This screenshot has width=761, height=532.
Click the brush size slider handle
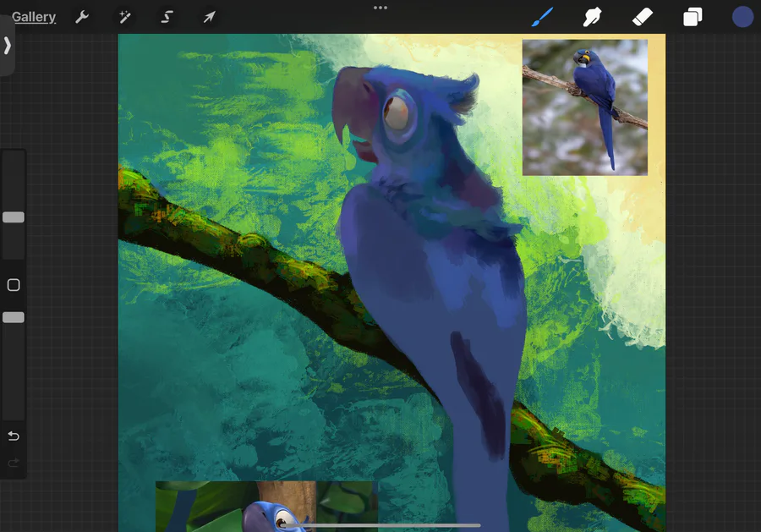(x=14, y=217)
